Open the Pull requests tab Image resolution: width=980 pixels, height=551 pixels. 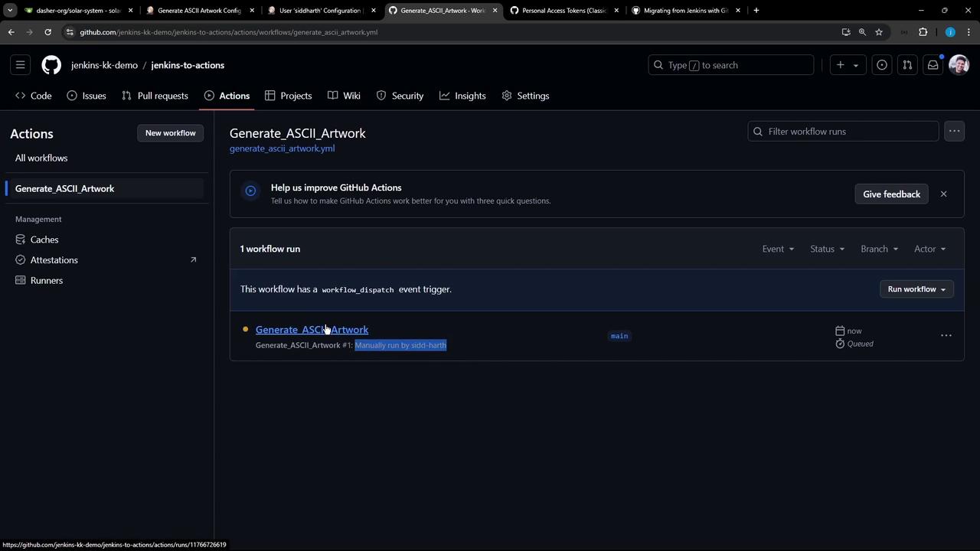click(x=155, y=96)
